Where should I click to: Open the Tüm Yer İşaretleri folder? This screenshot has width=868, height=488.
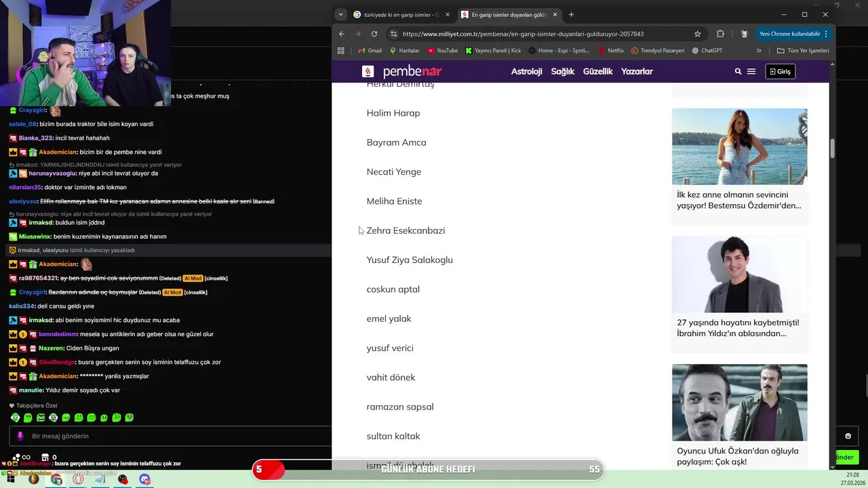(x=804, y=51)
